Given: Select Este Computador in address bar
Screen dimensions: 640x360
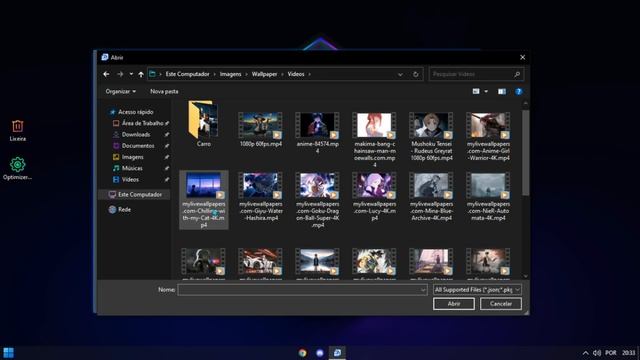Looking at the screenshot, I should point(187,74).
